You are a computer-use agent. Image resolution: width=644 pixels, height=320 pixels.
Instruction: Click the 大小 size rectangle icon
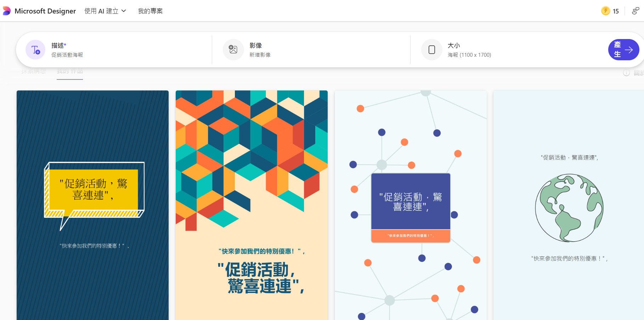tap(431, 49)
